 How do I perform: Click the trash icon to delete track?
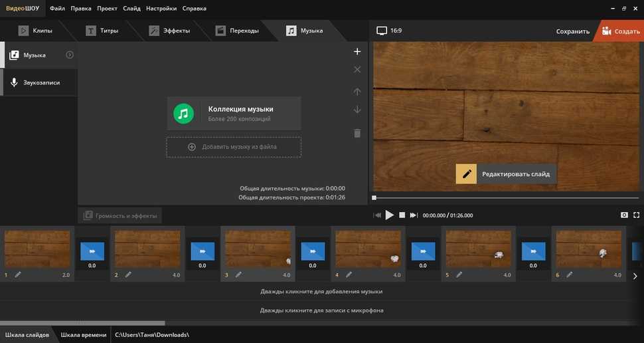tap(357, 133)
